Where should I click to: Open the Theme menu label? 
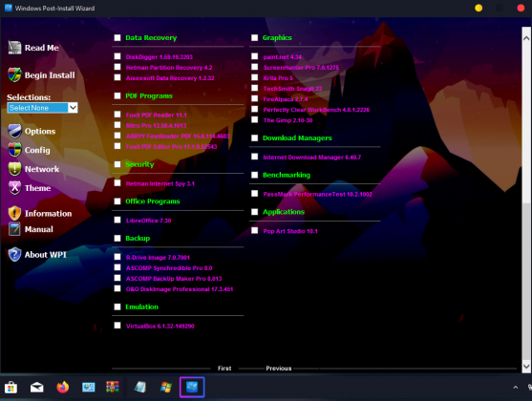(37, 187)
